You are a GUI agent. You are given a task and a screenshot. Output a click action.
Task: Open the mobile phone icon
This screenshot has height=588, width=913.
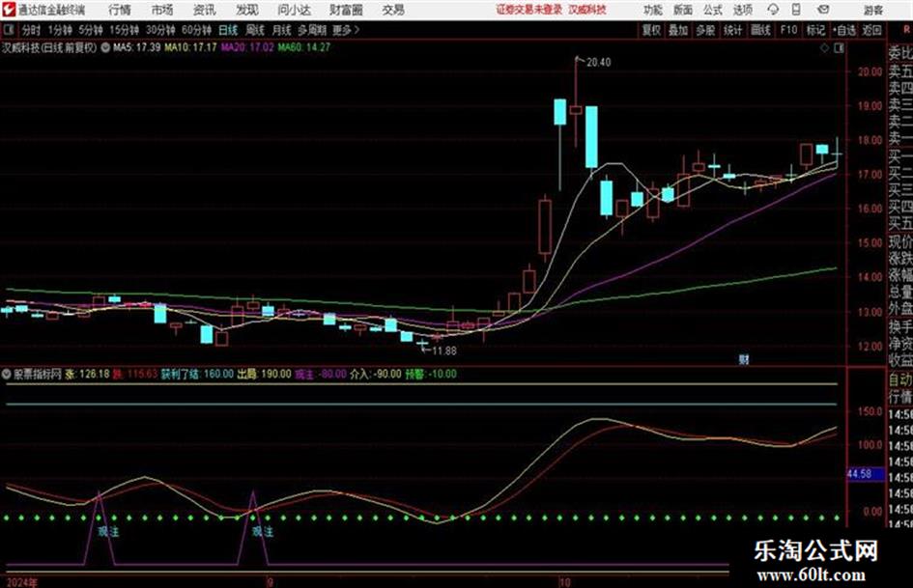click(x=796, y=10)
